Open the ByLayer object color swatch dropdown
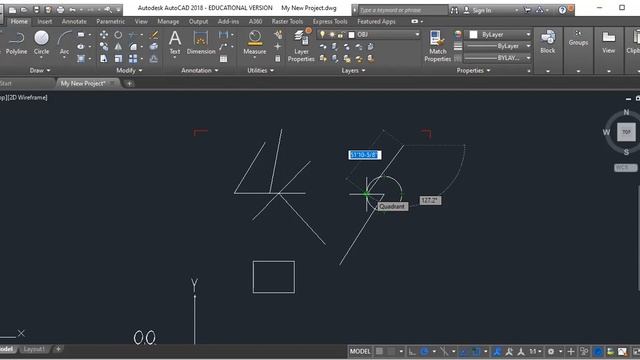The width and height of the screenshot is (640, 360). [x=528, y=35]
